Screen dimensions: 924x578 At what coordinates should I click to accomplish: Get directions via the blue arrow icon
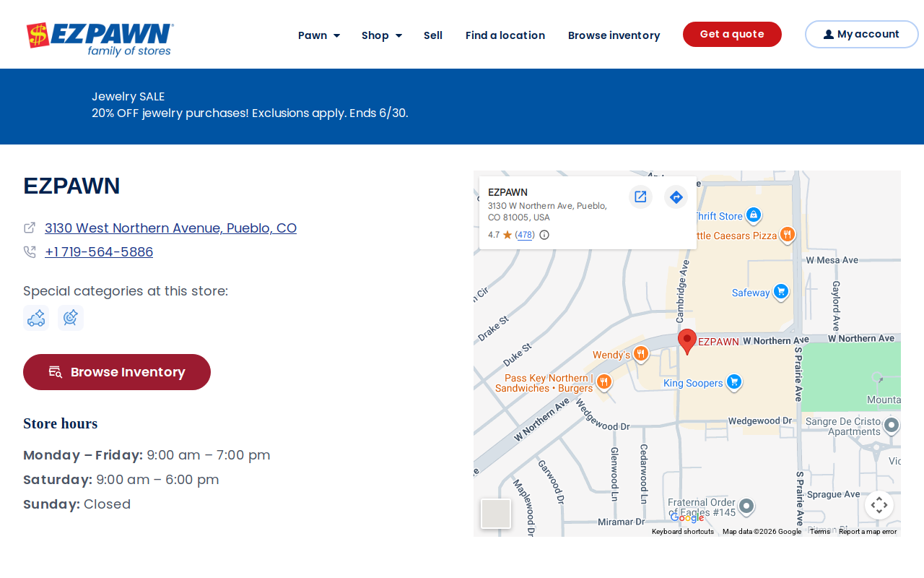pyautogui.click(x=676, y=197)
